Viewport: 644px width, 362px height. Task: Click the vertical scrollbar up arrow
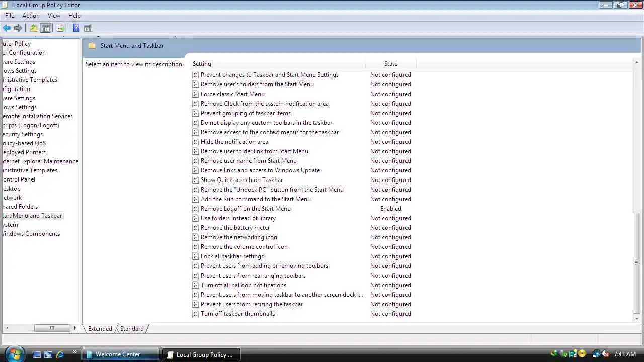pos(637,62)
